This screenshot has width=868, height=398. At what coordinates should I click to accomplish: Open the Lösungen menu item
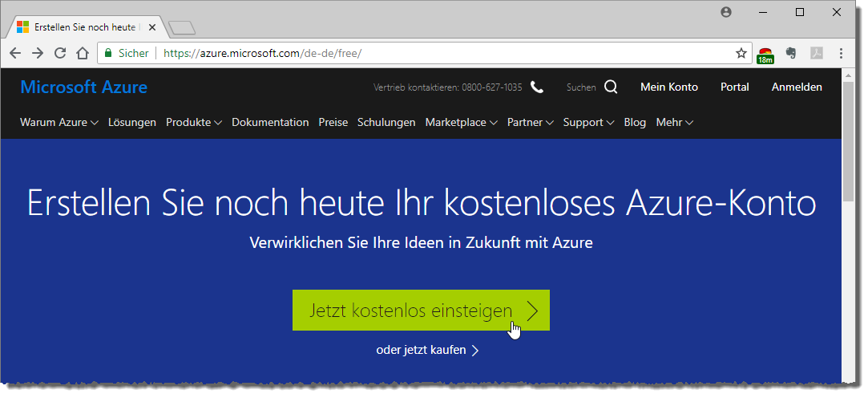[x=132, y=123]
